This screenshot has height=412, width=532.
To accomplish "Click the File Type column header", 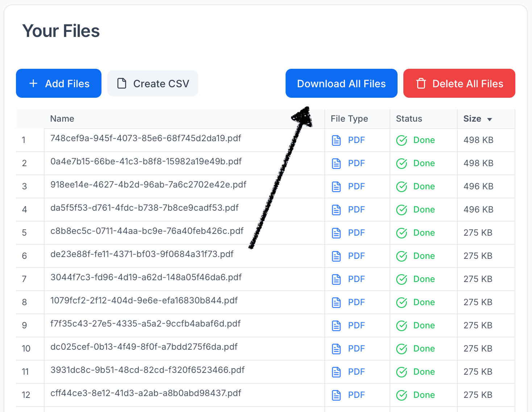I will (349, 119).
